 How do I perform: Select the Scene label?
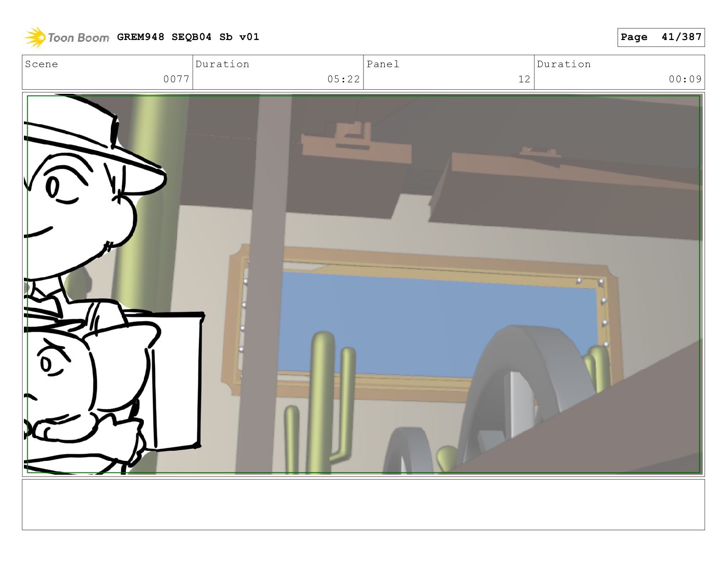pos(42,64)
